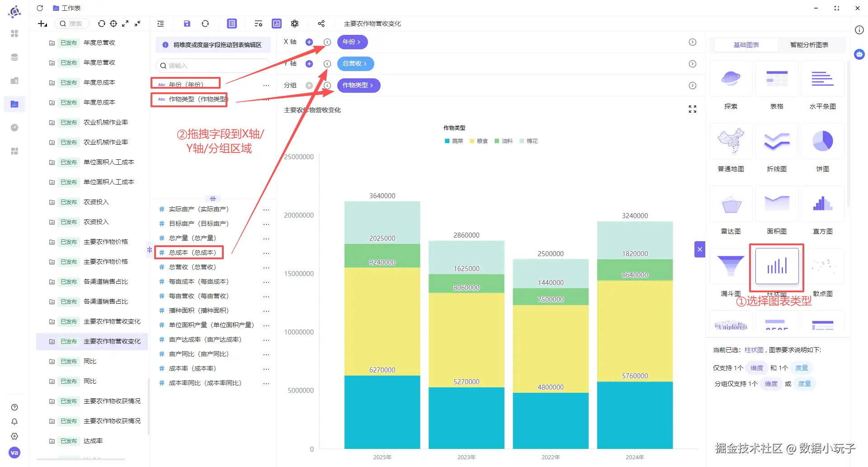Open the data source icon in sidebar
The image size is (868, 467).
14,57
